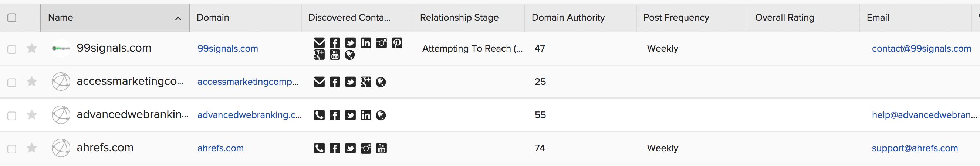The height and width of the screenshot is (166, 980).
Task: Click the Post Frequency column header
Action: click(676, 18)
